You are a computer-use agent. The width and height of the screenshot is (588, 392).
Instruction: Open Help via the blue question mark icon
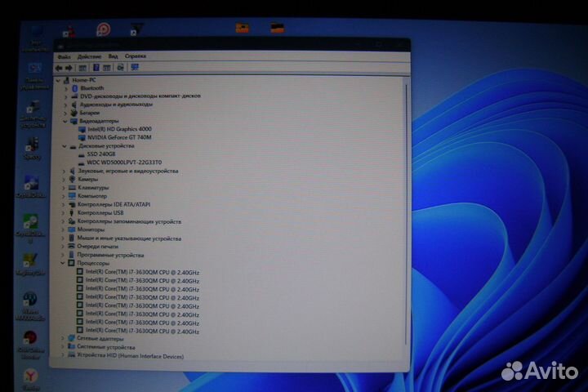[x=96, y=68]
